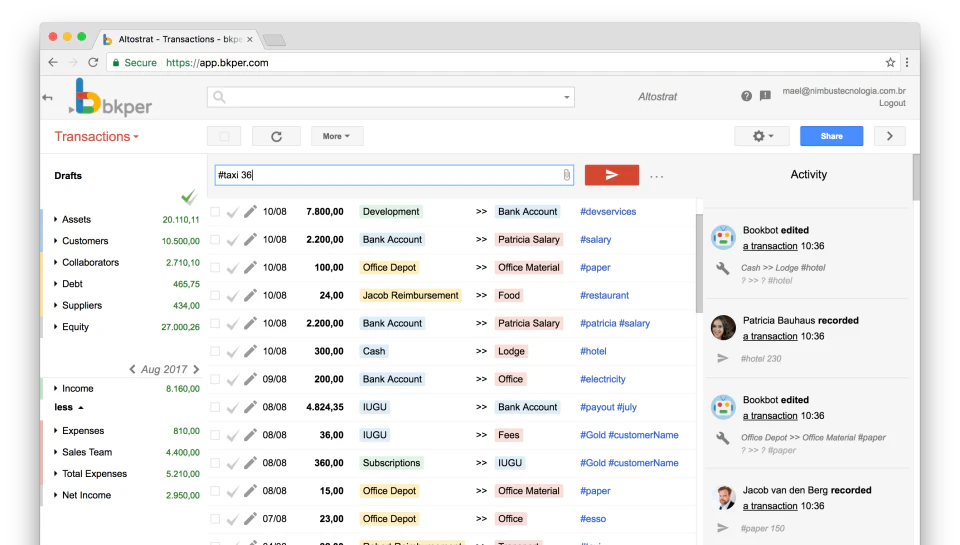Click the browser address bar URL
Viewport: 960px width, 545px height.
pos(217,62)
